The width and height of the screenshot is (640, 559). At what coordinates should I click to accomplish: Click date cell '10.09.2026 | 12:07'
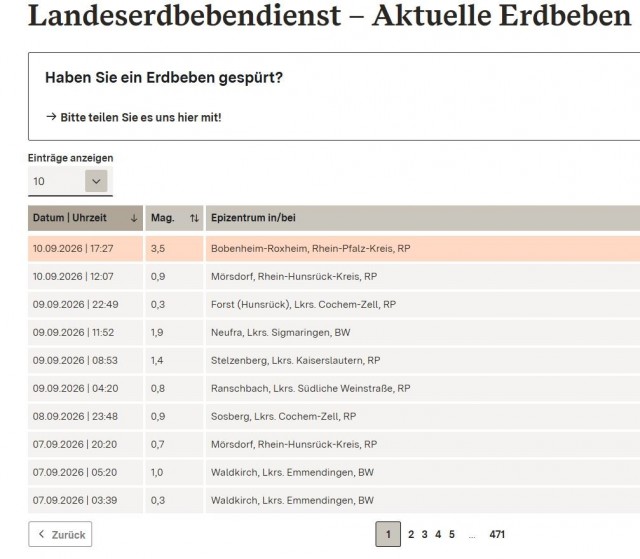[85, 277]
